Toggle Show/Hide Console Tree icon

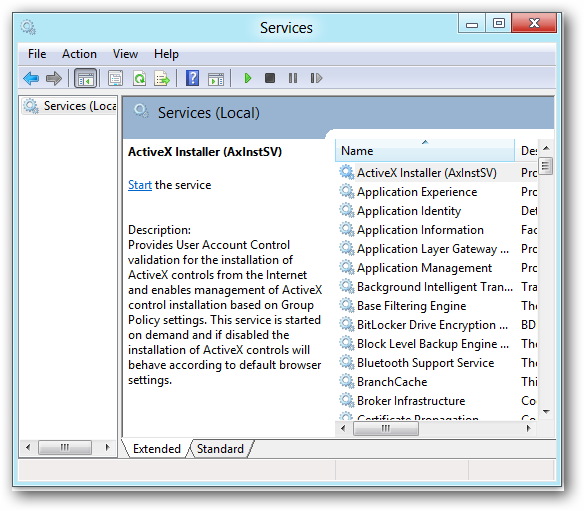(x=86, y=79)
